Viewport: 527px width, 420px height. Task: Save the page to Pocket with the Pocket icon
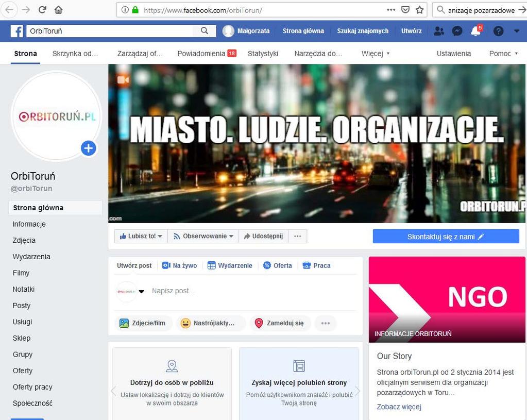[405, 10]
